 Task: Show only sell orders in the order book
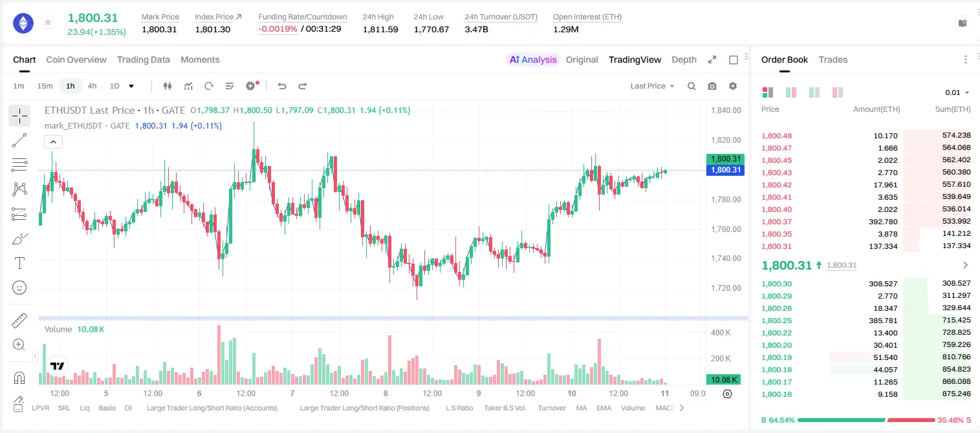[838, 92]
